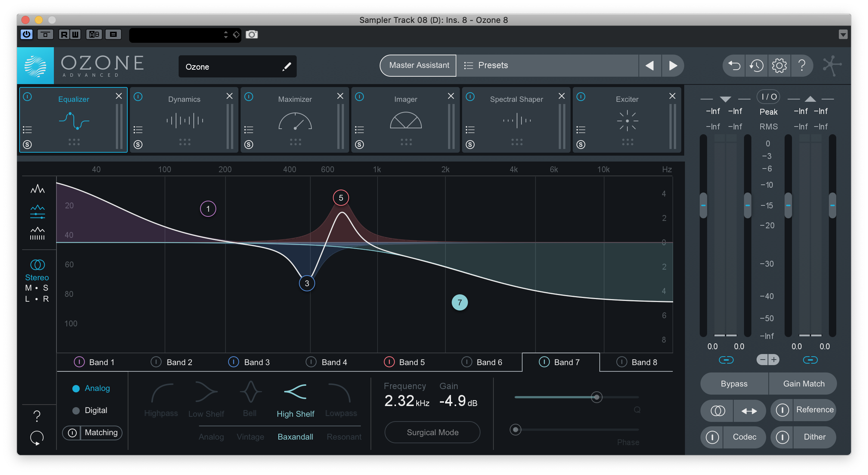Click the Q slider handle
868x475 pixels.
(x=596, y=397)
